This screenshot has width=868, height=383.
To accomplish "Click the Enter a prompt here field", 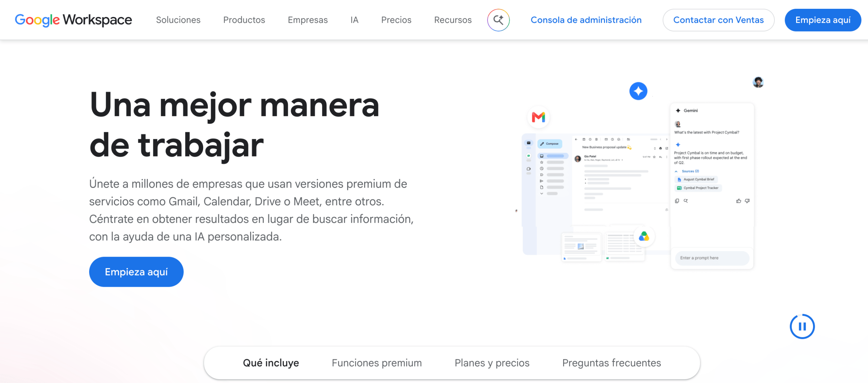I will (712, 258).
